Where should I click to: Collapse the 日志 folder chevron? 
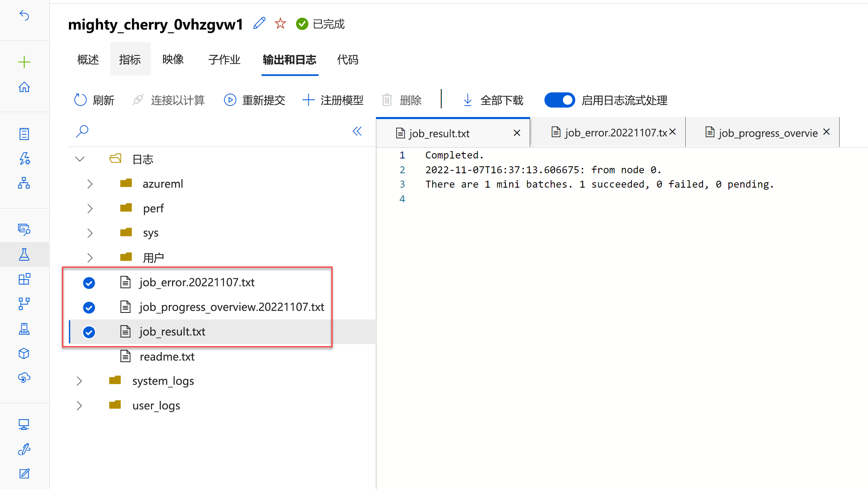80,159
